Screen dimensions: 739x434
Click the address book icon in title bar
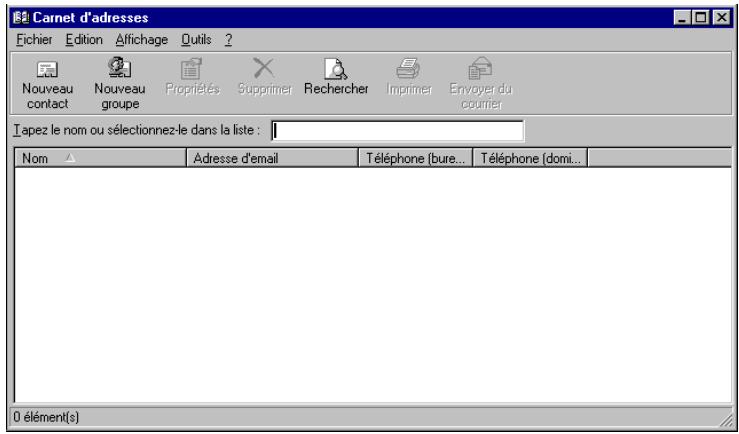coord(21,18)
